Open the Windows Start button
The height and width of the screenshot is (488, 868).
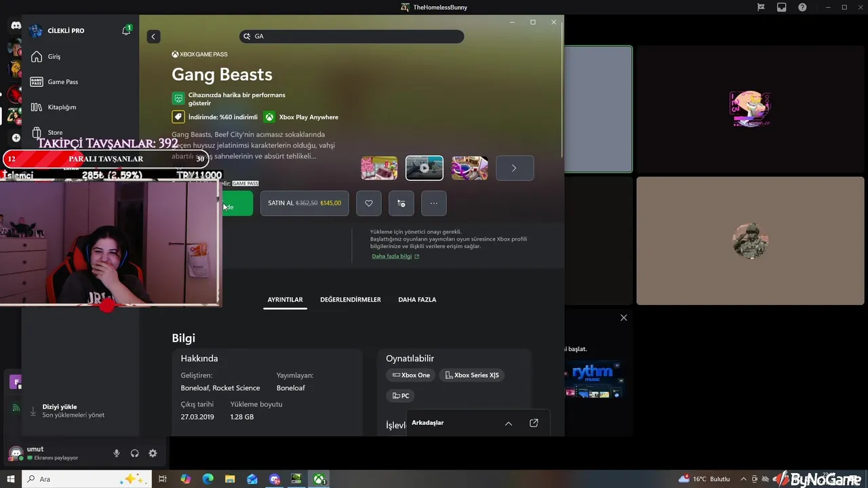click(x=10, y=479)
